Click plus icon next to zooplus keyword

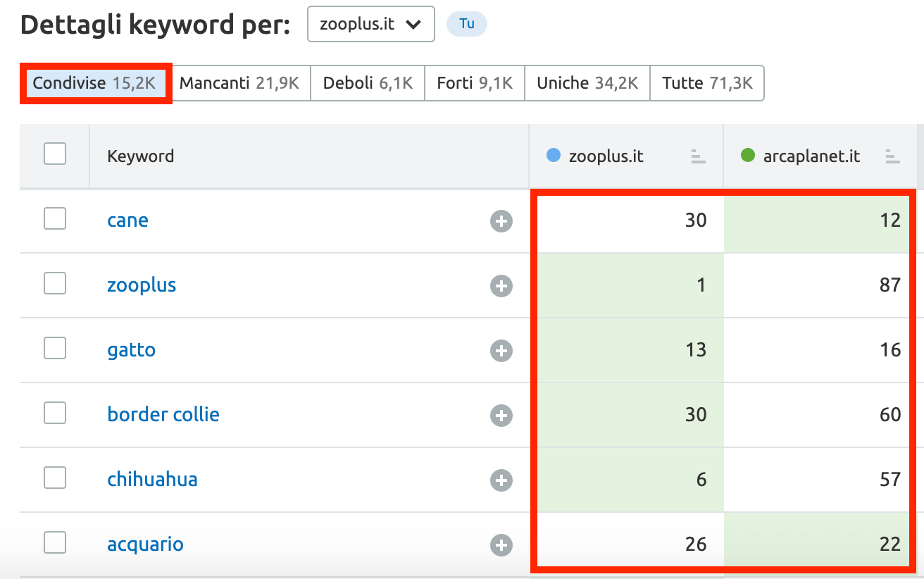(x=501, y=286)
